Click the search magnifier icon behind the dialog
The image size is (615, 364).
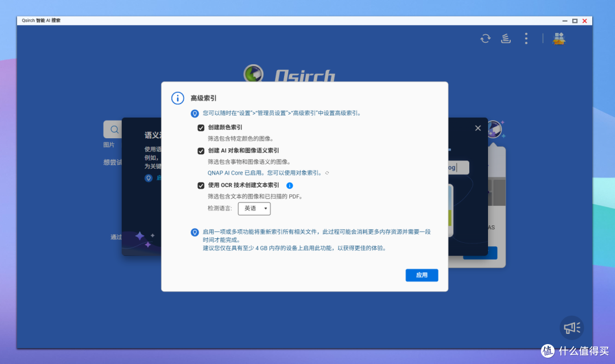point(114,130)
